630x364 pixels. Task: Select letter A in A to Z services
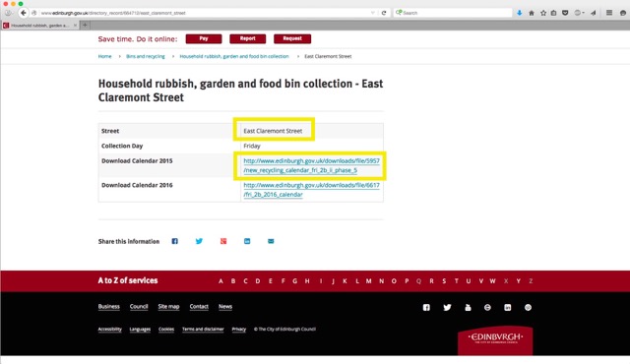coord(220,281)
